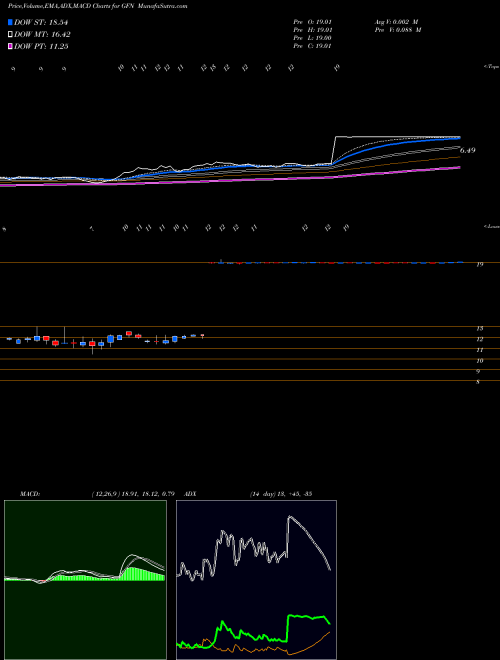Click the 'MACD:' panel heading
Screen dimensions: 500x660
point(30,494)
